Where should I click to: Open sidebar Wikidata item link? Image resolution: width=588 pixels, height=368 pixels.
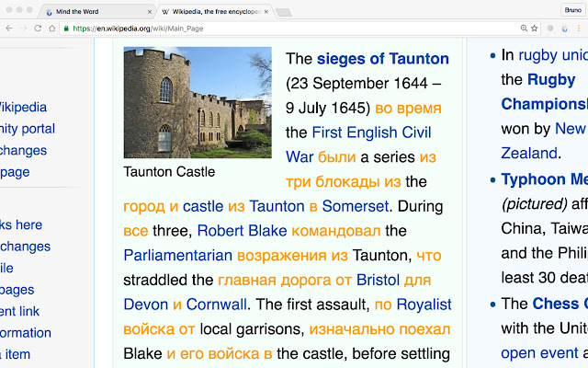tap(15, 354)
